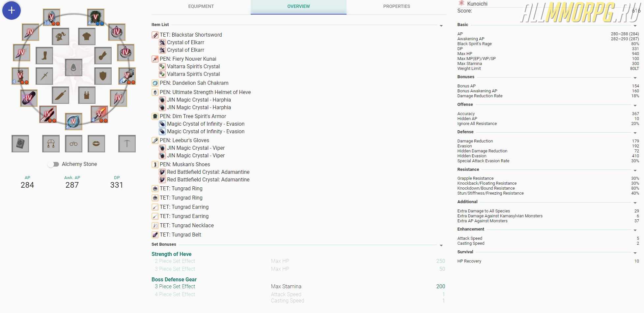The width and height of the screenshot is (644, 313).
Task: Collapse the Item List section
Action: click(x=441, y=26)
